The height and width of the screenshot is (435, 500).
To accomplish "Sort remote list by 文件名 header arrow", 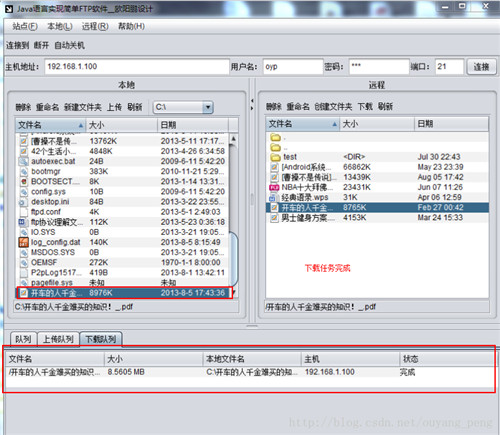I will click(x=334, y=124).
